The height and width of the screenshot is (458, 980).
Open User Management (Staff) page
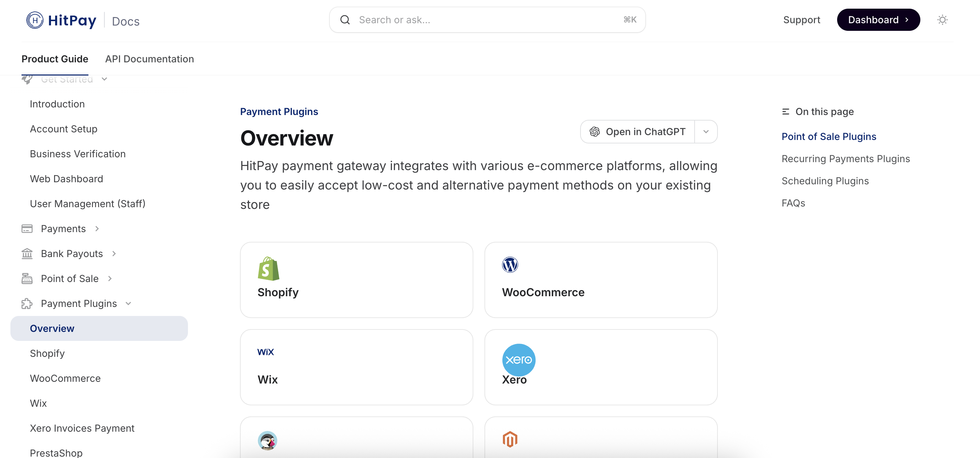click(x=87, y=204)
